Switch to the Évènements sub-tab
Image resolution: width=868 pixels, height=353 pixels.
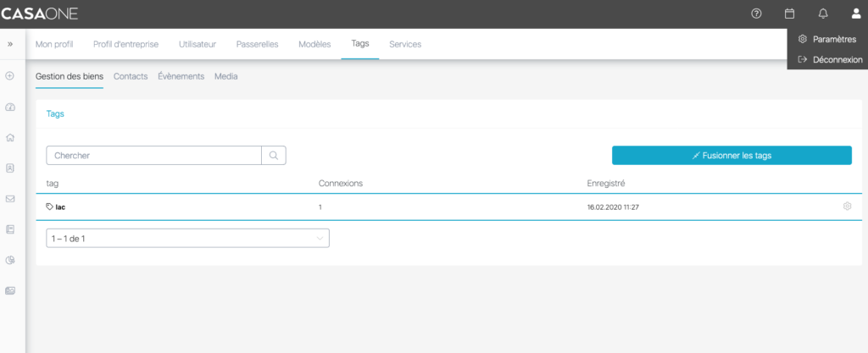[x=181, y=76]
